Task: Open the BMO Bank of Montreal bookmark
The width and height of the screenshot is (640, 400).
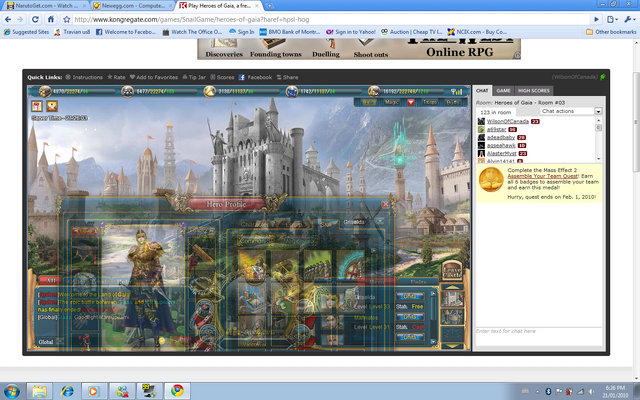Action: coord(290,32)
